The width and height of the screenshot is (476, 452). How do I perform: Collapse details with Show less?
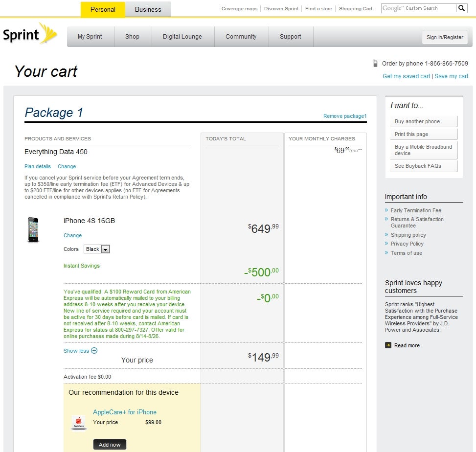tap(76, 351)
